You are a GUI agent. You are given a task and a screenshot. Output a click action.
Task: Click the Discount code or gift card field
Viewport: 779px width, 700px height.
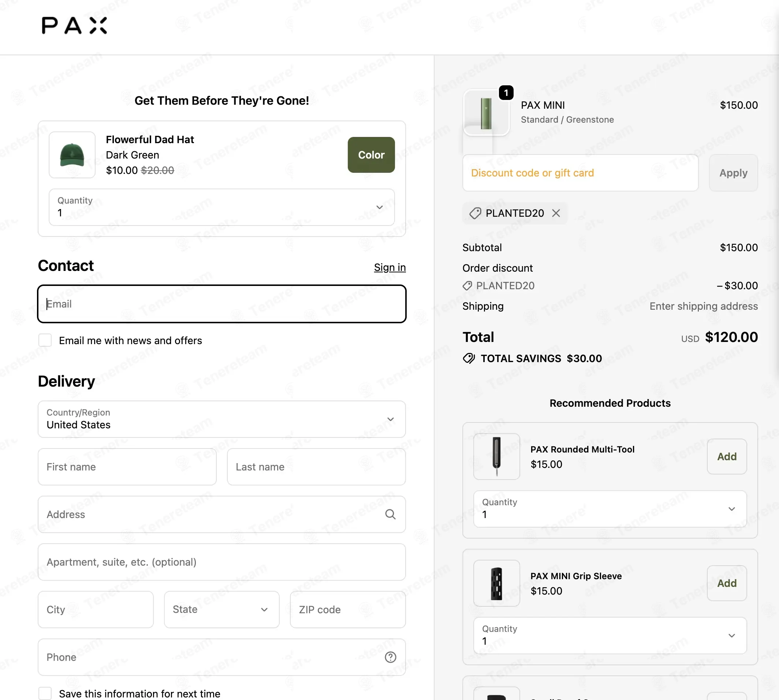tap(581, 173)
